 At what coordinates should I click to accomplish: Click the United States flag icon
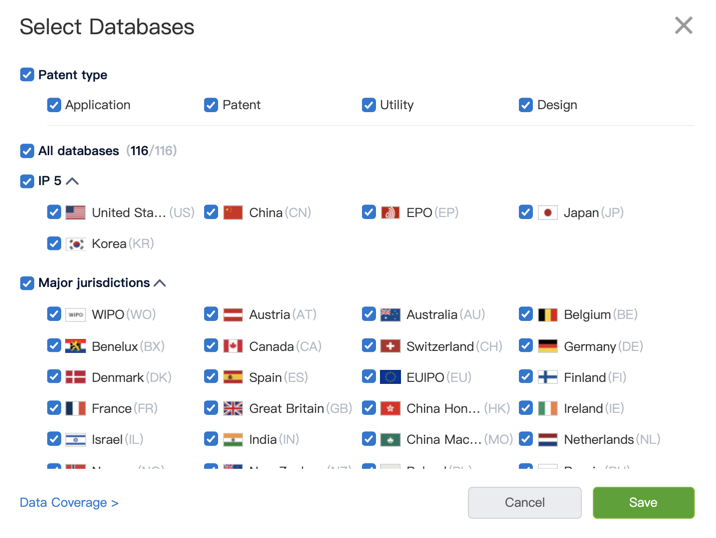click(x=76, y=212)
